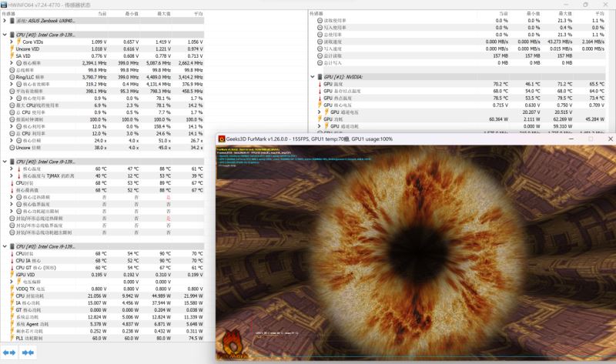
Task: Click the HWiNFO64 icon in the title bar
Action: (4, 5)
